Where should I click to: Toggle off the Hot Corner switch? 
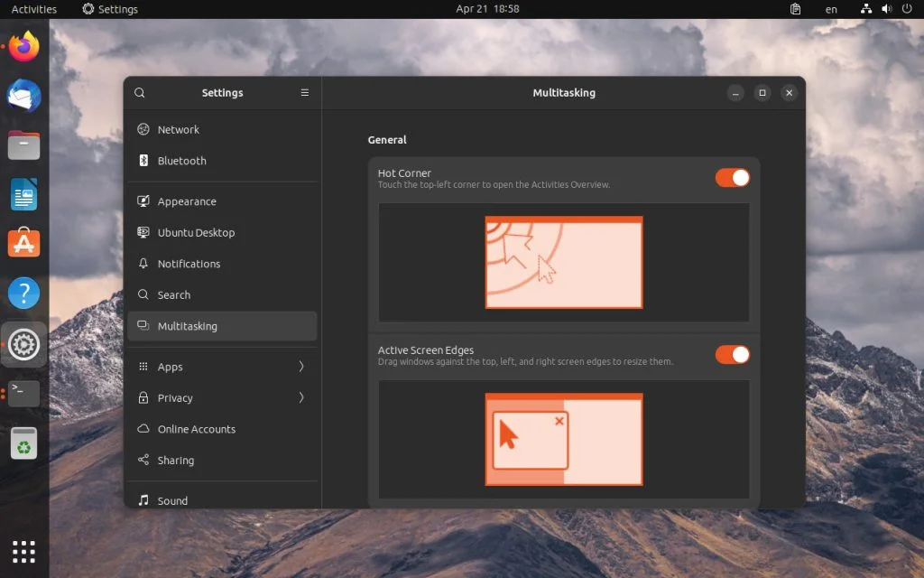(733, 177)
